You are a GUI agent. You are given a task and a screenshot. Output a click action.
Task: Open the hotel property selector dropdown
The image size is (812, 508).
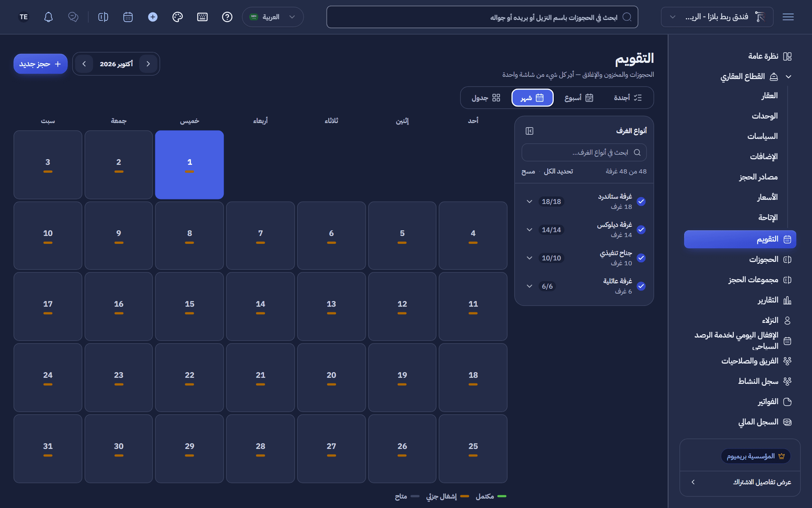(x=717, y=17)
